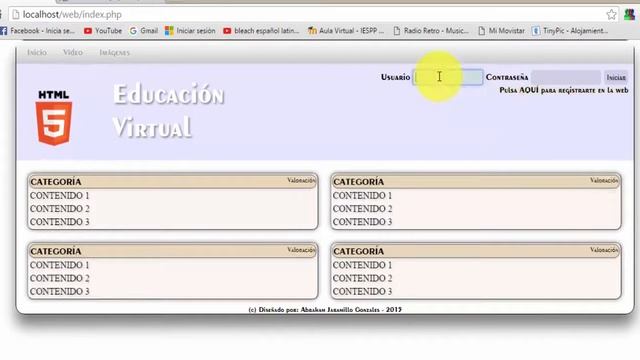
Task: Click Valoración in the upper-left category box
Action: click(x=301, y=180)
